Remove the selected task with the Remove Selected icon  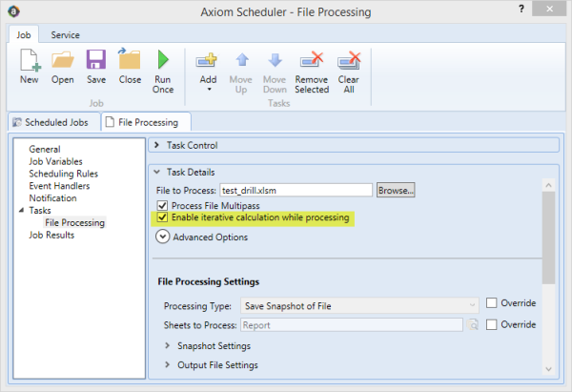point(312,59)
